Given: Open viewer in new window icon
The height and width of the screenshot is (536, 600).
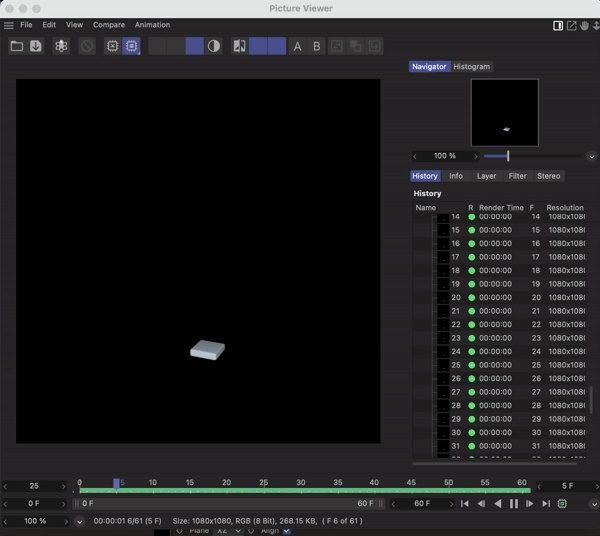Looking at the screenshot, I should pyautogui.click(x=571, y=25).
